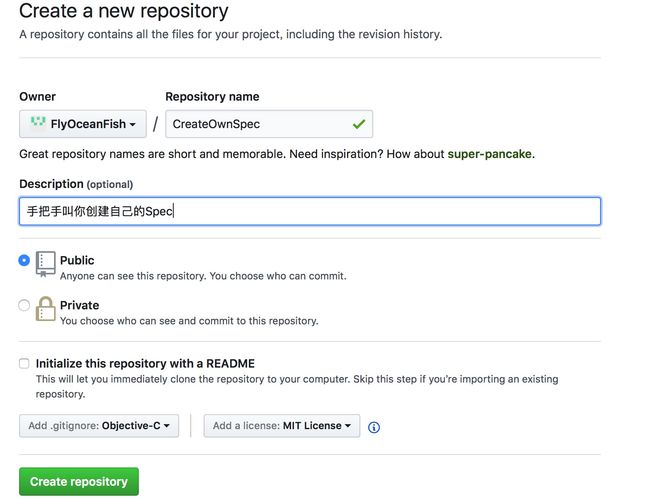Select the Private radio button
This screenshot has height=504, width=650.
[24, 305]
